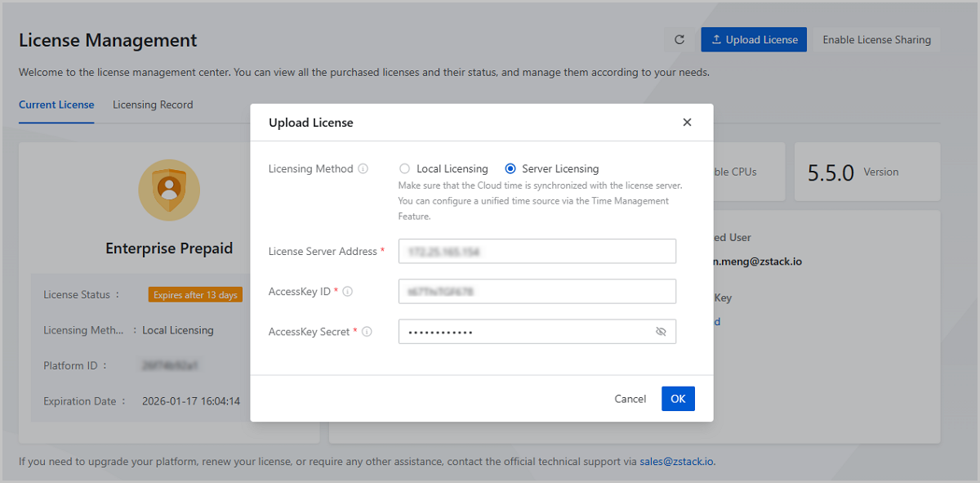Focus the AccessKey Secret password field

point(523,332)
